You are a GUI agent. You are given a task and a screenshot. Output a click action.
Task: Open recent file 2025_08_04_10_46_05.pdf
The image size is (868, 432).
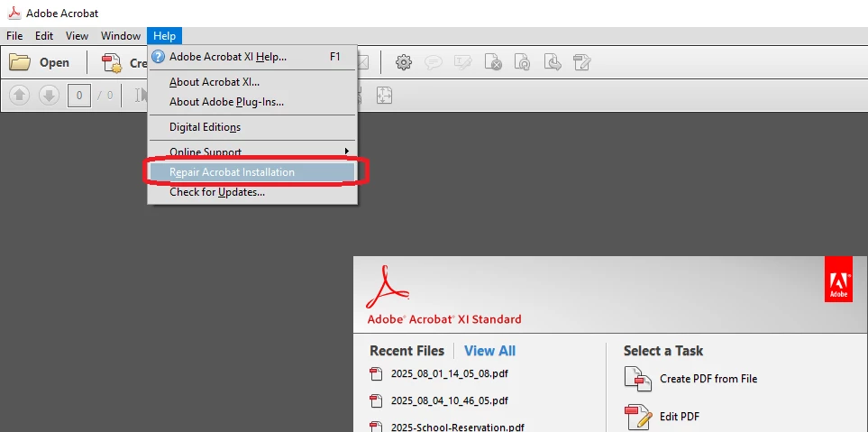coord(449,400)
